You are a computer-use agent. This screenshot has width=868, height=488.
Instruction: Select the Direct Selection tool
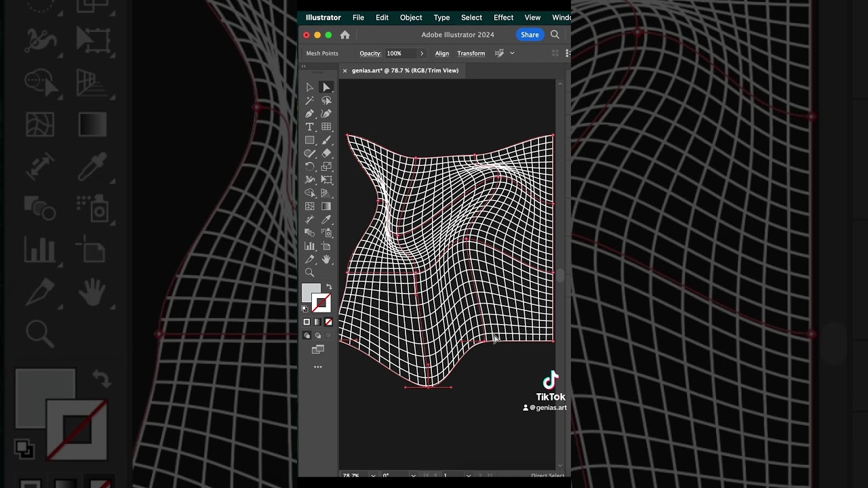(x=326, y=87)
